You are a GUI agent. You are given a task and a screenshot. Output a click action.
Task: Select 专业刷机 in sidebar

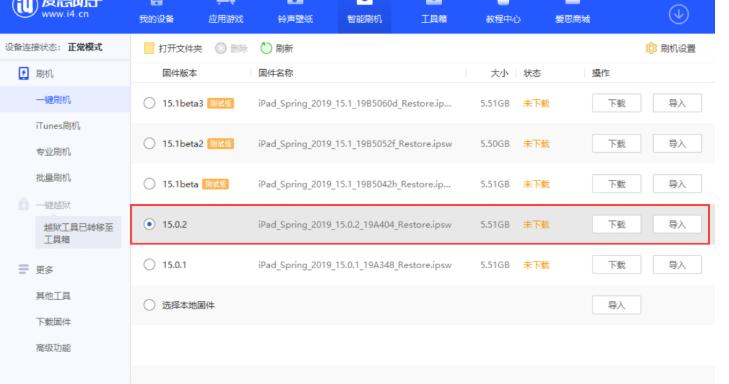[53, 152]
